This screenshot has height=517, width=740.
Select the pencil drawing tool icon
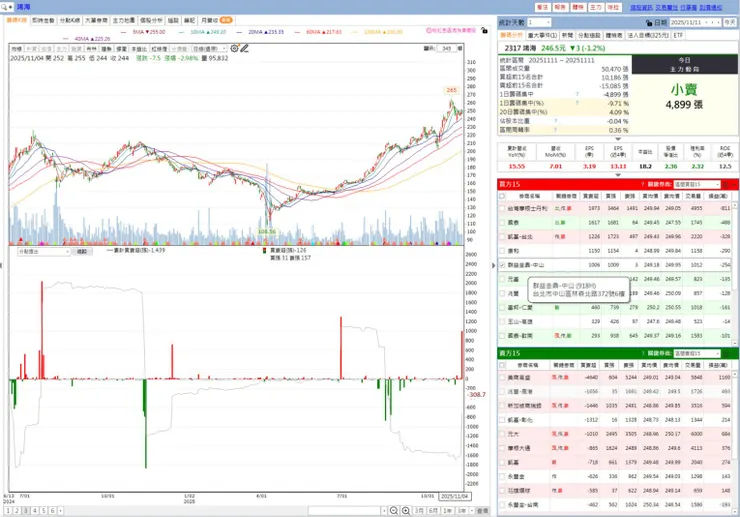[244, 48]
